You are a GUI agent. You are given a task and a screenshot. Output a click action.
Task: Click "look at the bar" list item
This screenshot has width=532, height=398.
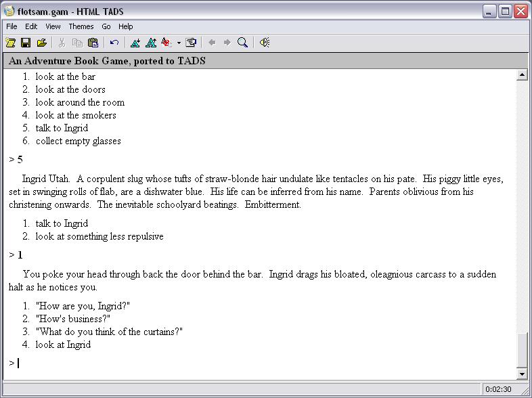click(66, 76)
